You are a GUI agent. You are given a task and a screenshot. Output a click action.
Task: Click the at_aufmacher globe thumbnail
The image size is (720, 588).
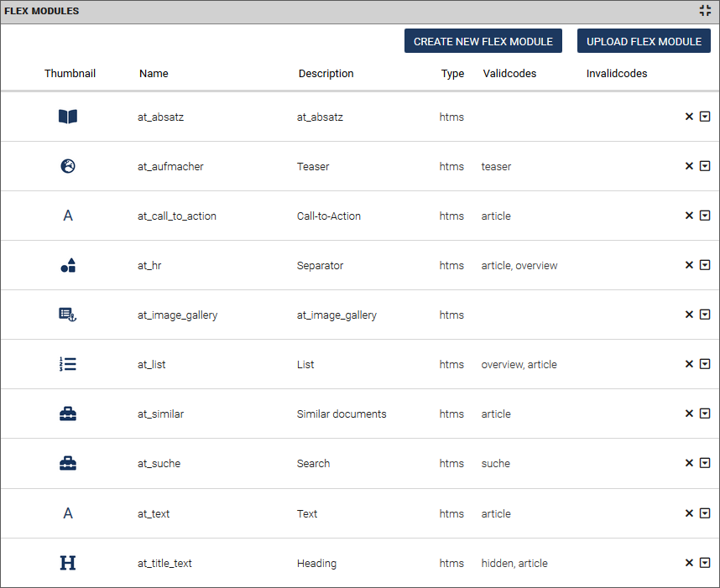[x=68, y=166]
